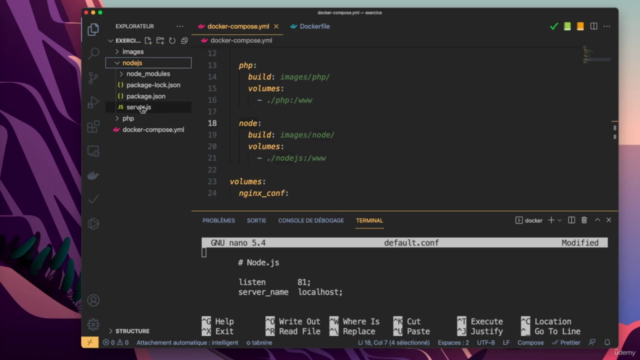The width and height of the screenshot is (640, 360).
Task: Open the PROBLÈMES panel tab
Action: [218, 220]
